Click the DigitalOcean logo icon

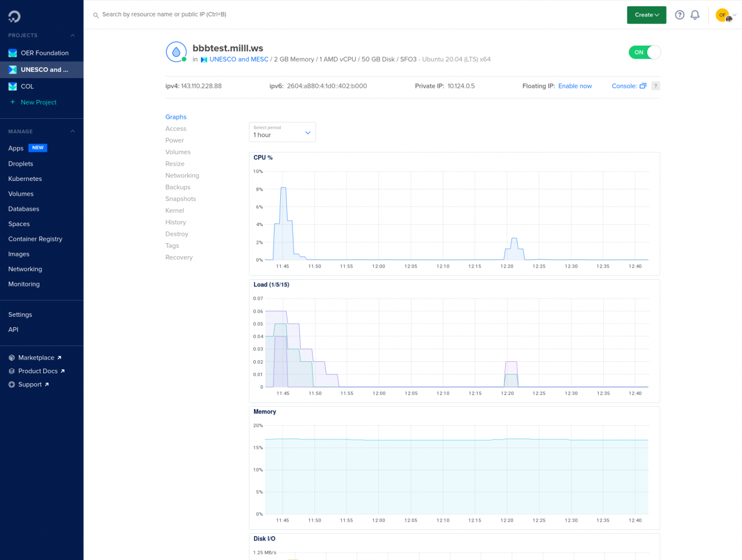coord(14,17)
